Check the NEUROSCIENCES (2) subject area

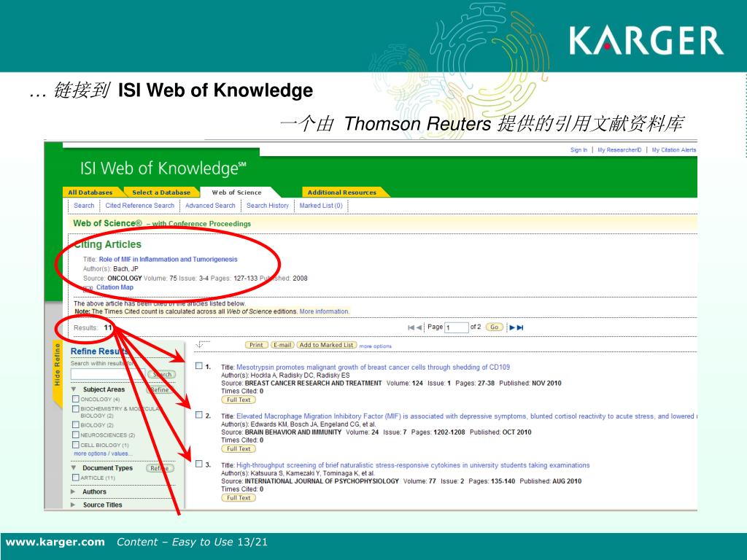click(x=75, y=435)
